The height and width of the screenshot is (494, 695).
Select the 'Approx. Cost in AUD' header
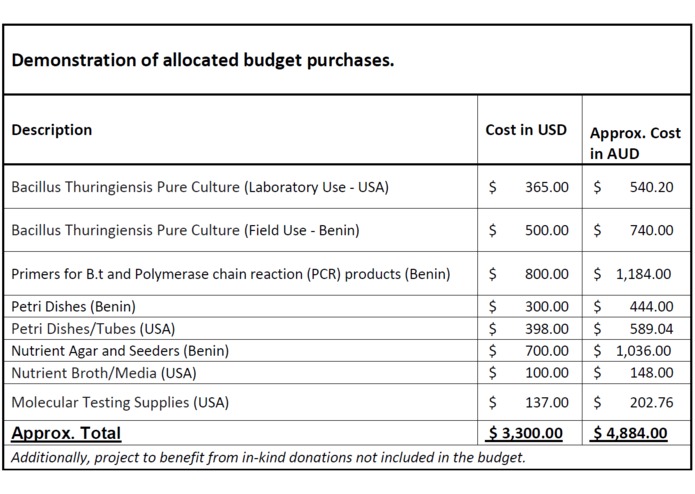click(x=635, y=143)
